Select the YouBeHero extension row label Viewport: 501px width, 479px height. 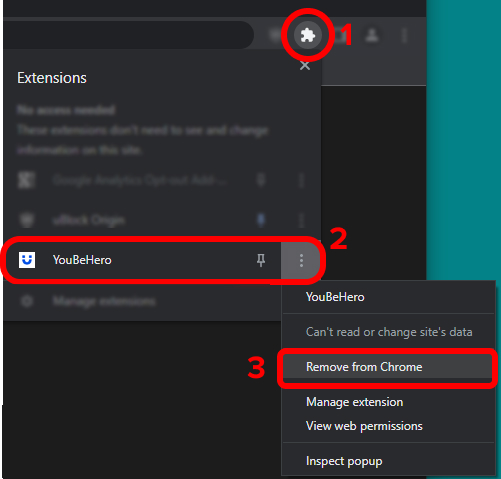pos(82,260)
